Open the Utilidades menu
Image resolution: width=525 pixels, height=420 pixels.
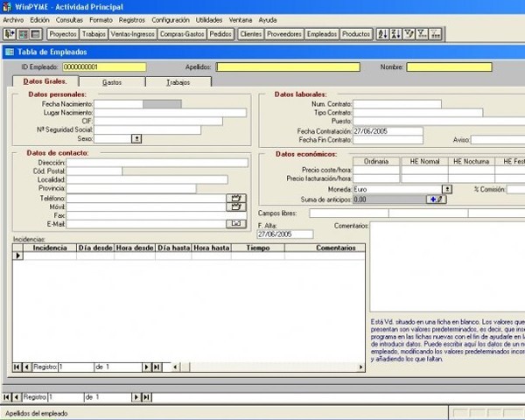click(x=209, y=20)
